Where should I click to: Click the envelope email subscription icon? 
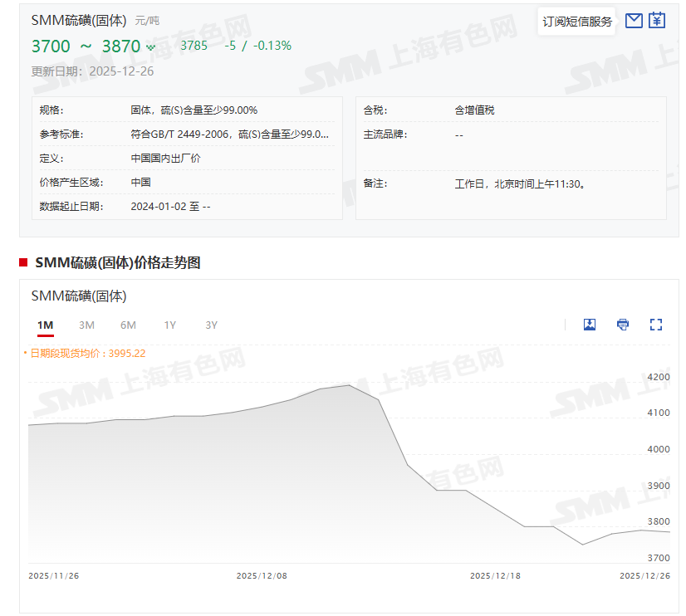(x=634, y=21)
